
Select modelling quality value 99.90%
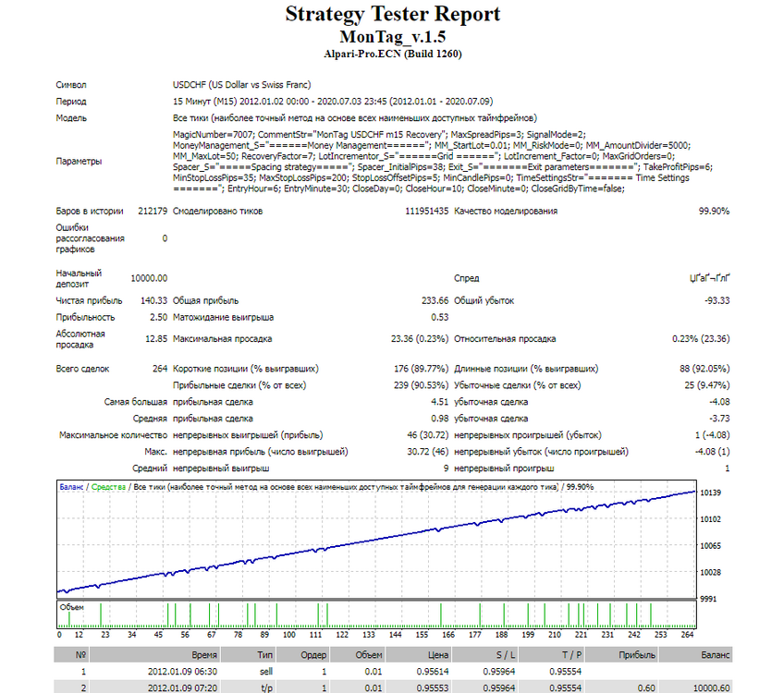(x=714, y=211)
